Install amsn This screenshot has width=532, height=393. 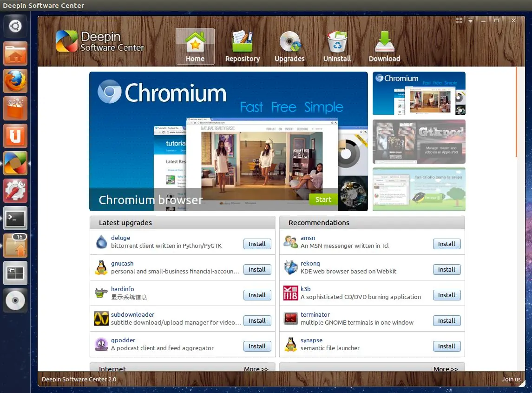point(447,244)
